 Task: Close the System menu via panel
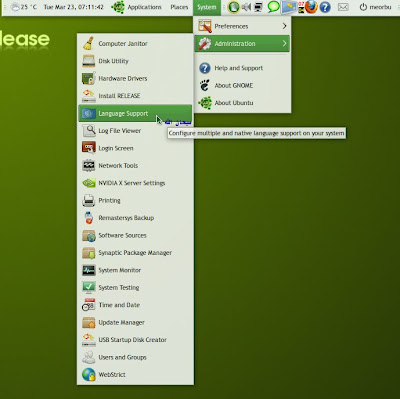click(x=207, y=7)
